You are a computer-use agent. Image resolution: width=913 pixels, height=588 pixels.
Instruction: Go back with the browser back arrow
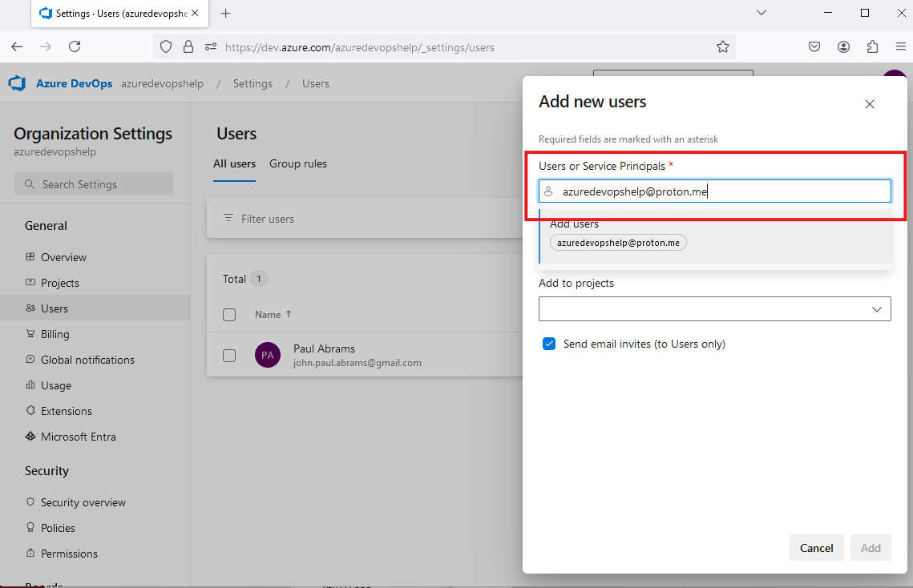coord(17,46)
